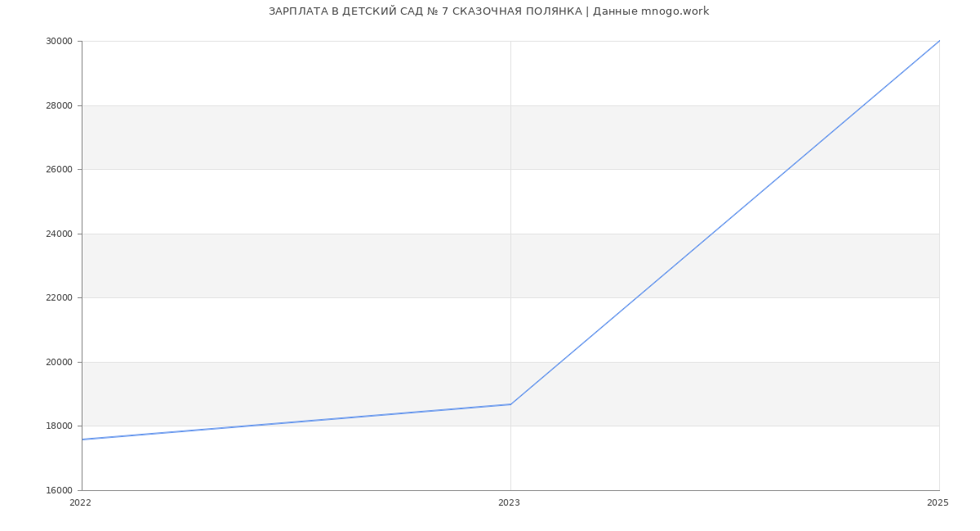Click the 18000 y-axis label
Viewport: 980px width, 531px height.
pyautogui.click(x=60, y=426)
